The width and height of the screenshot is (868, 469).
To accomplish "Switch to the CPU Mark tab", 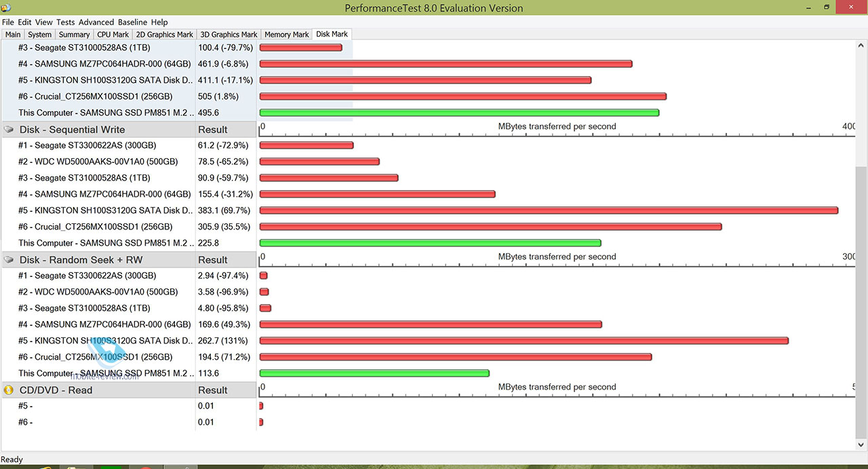I will pyautogui.click(x=113, y=35).
